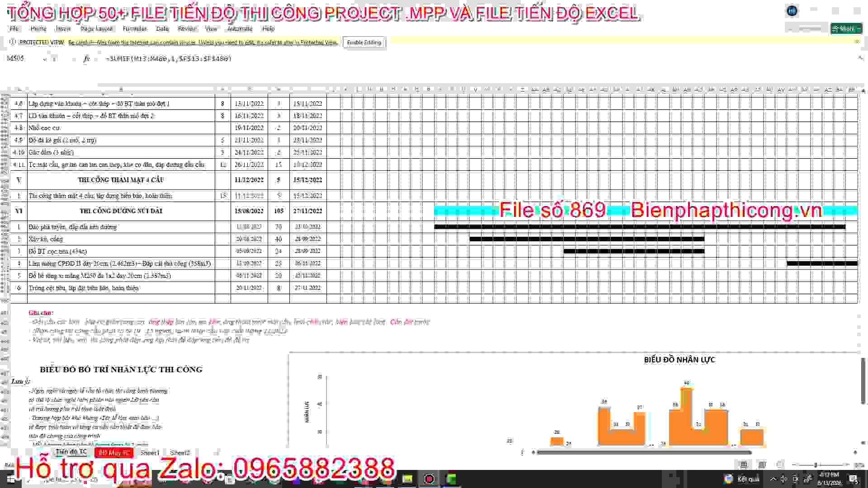Click the Protected View warning link text

[203, 42]
